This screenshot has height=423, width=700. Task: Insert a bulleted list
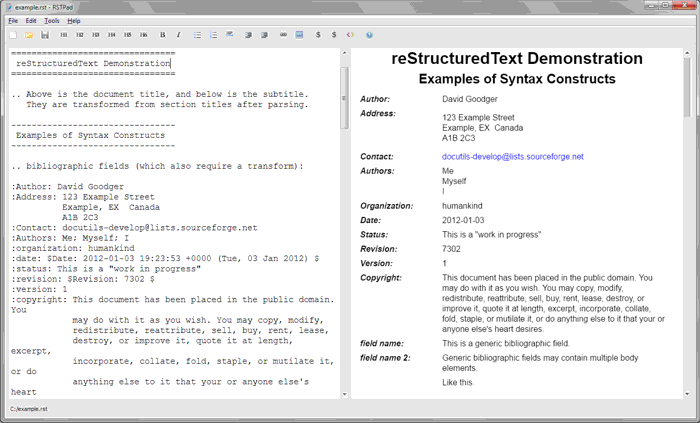pos(197,35)
